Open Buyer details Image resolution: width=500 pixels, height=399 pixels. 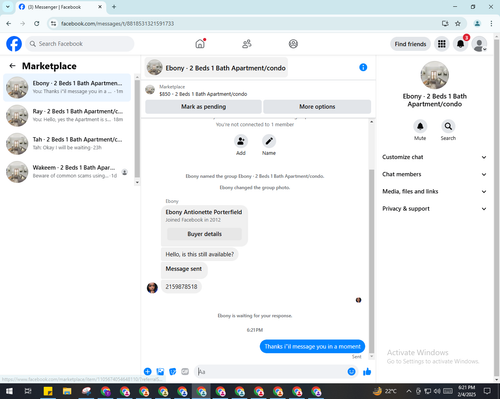click(204, 234)
